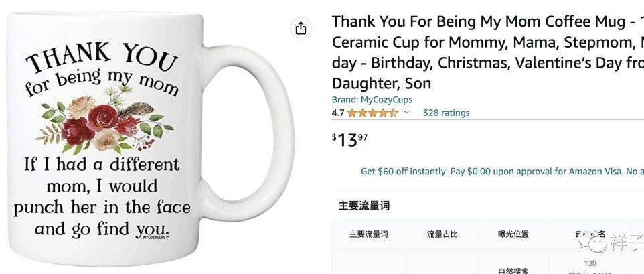Select the 主要流量词 column header
The image size is (644, 274).
tap(368, 234)
